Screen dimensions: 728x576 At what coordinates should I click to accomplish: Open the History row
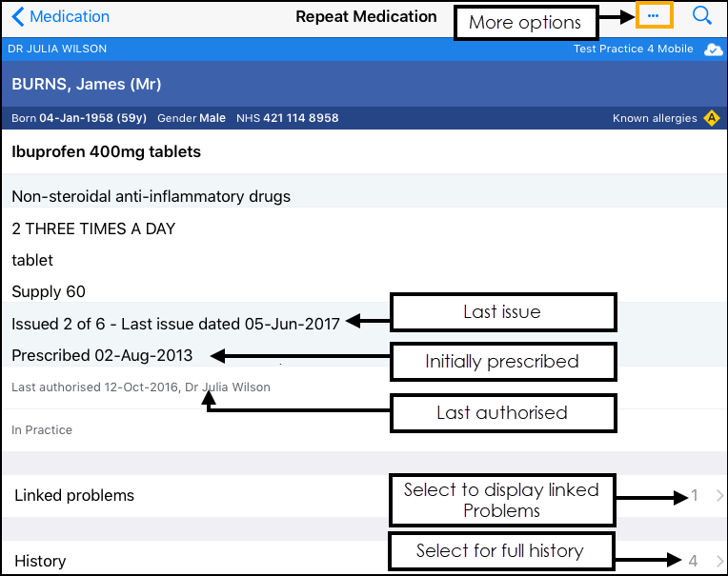click(40, 561)
